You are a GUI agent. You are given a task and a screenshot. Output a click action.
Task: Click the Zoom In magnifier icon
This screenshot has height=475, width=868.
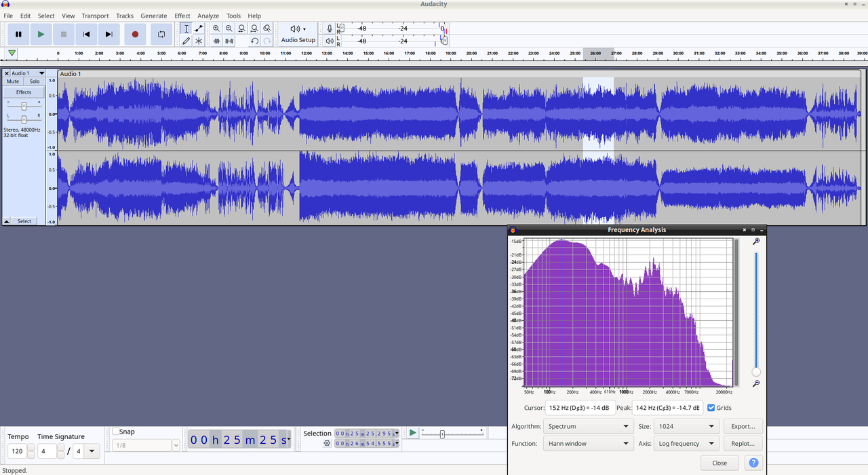pyautogui.click(x=216, y=28)
